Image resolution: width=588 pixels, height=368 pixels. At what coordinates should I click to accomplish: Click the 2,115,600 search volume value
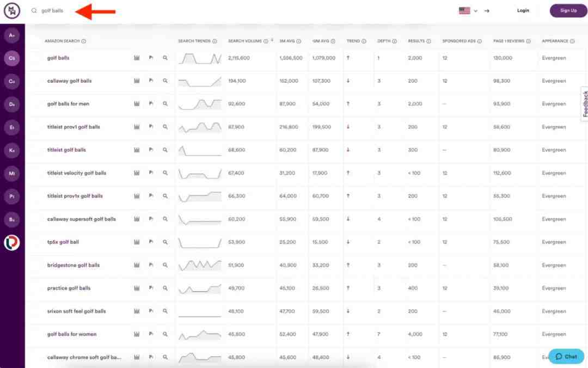tap(239, 58)
